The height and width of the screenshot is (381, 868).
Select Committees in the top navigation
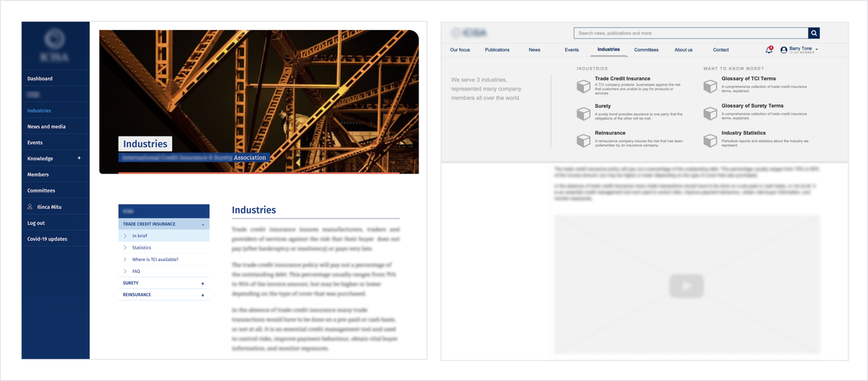pyautogui.click(x=646, y=50)
